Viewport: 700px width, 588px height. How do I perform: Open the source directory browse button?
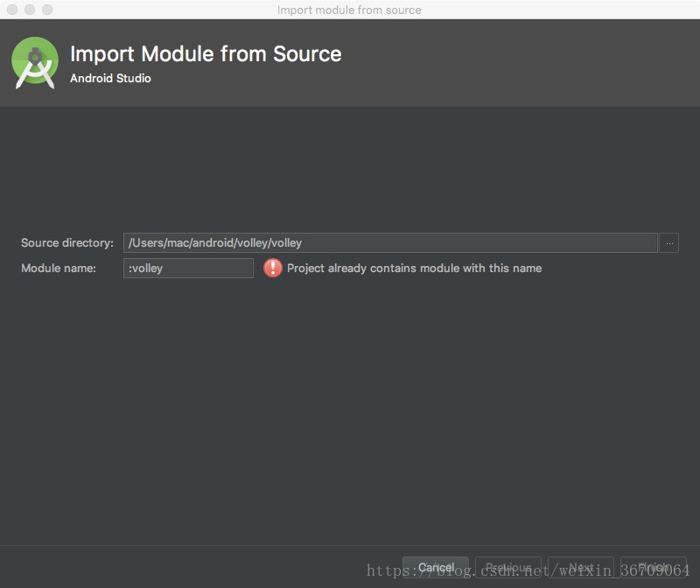pos(669,243)
